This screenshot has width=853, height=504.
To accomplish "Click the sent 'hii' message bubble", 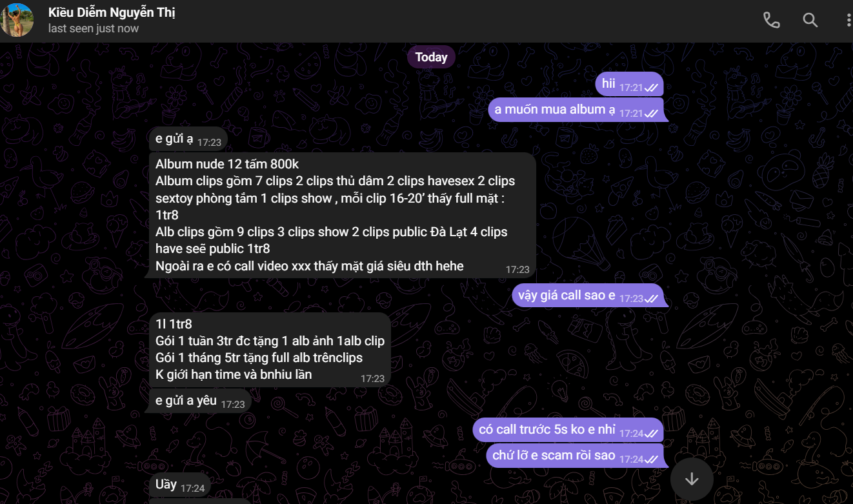I will coord(629,84).
